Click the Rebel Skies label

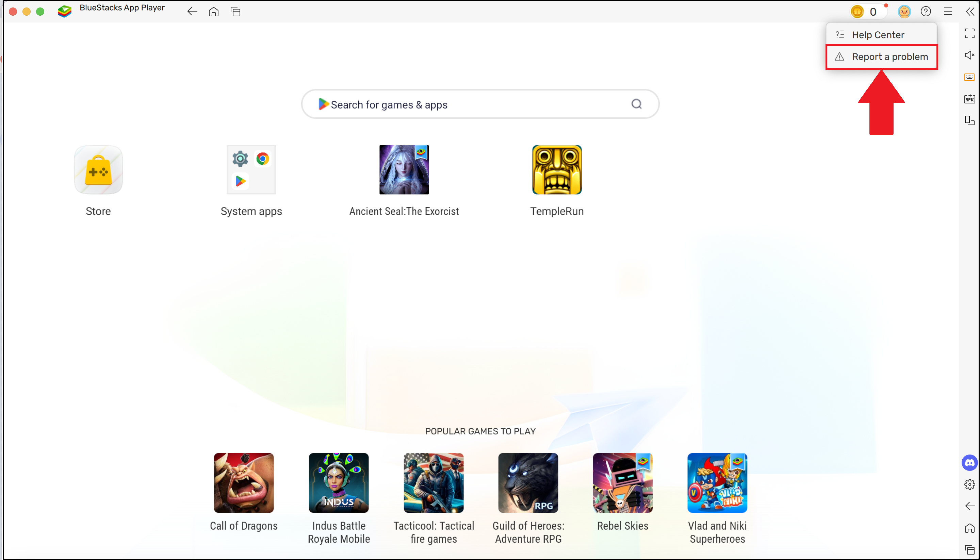pos(623,526)
